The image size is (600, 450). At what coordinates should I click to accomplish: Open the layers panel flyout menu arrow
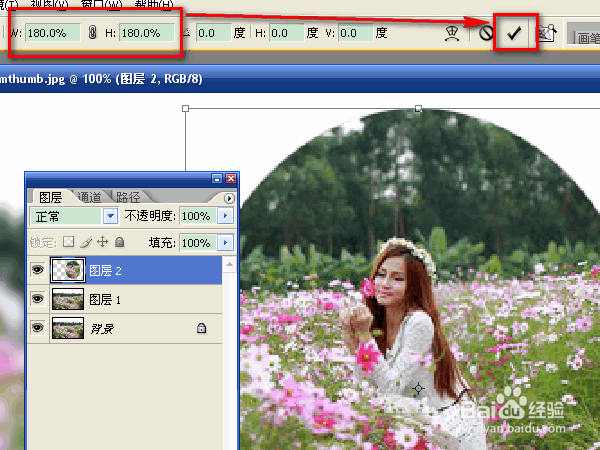point(229,198)
